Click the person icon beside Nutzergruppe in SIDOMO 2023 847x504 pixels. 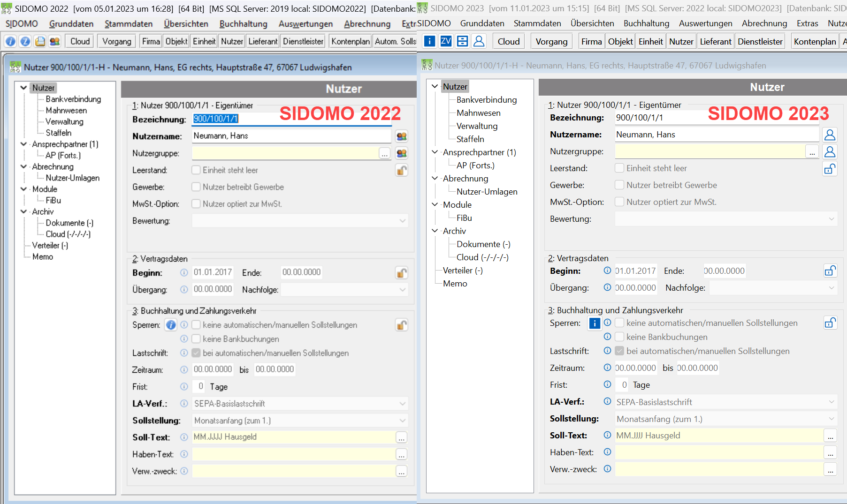830,151
